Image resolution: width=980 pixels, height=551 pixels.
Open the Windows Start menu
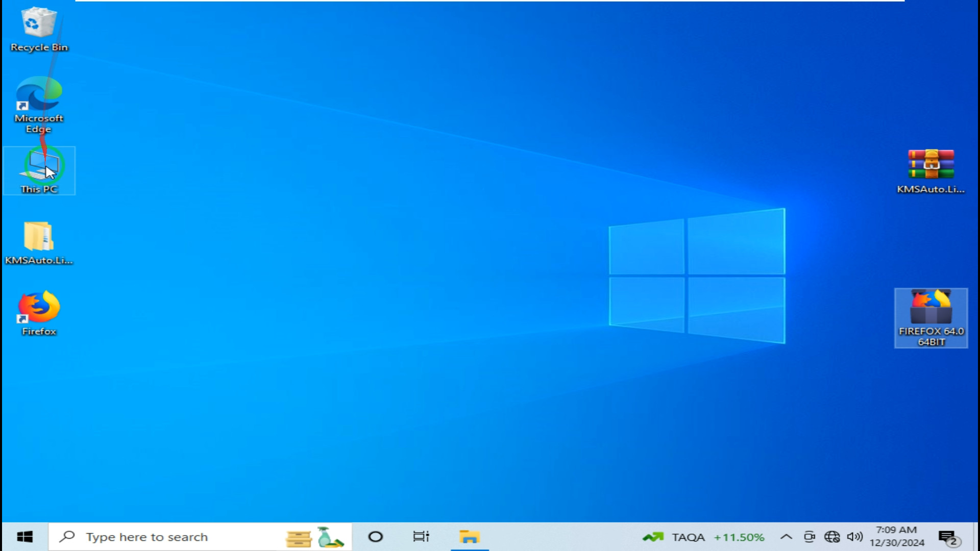pos(24,537)
